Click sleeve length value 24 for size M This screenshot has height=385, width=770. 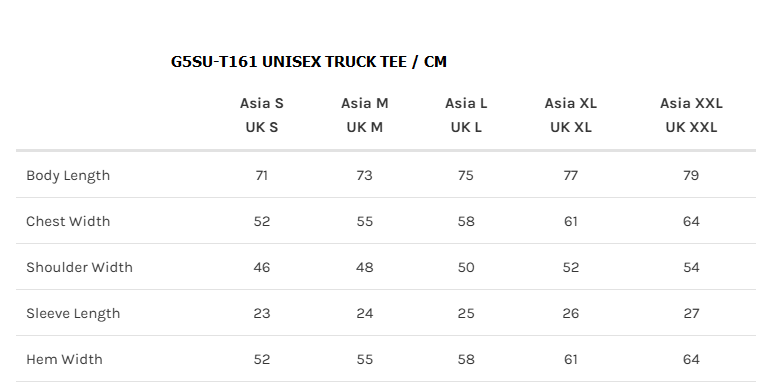pos(364,313)
